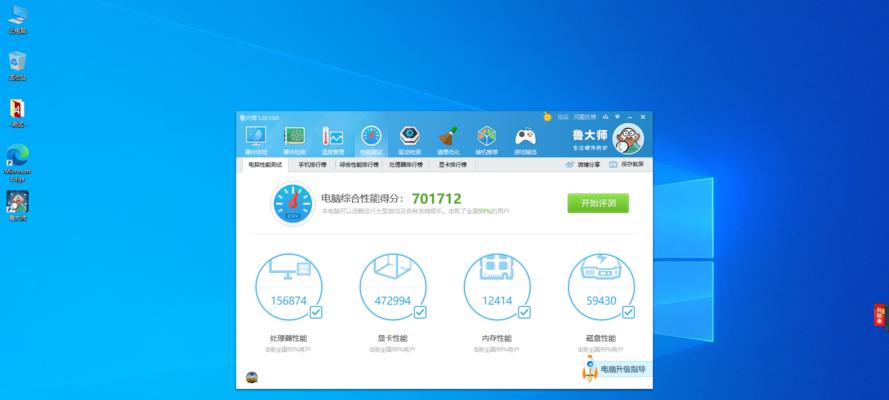Click overall score 701712
The height and width of the screenshot is (400, 889).
437,198
